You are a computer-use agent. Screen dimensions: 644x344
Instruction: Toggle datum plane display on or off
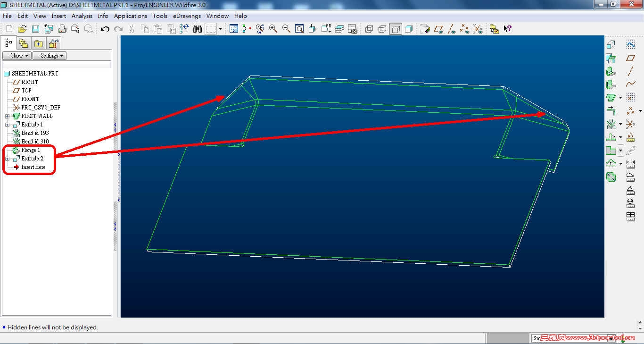tap(438, 29)
